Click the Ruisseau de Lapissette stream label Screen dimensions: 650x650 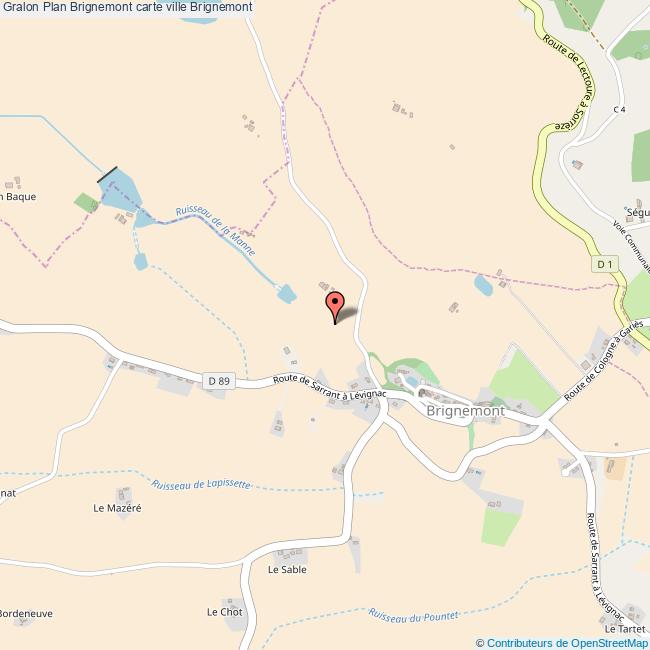[201, 484]
